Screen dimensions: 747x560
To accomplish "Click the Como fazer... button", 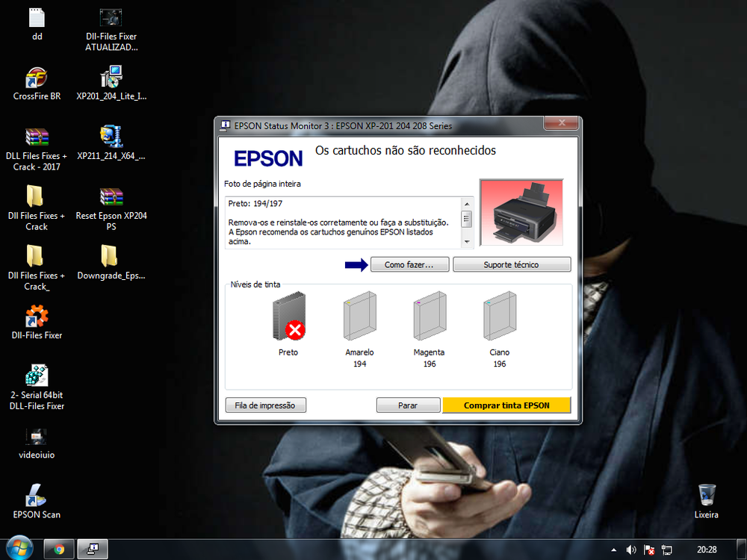I will (409, 265).
